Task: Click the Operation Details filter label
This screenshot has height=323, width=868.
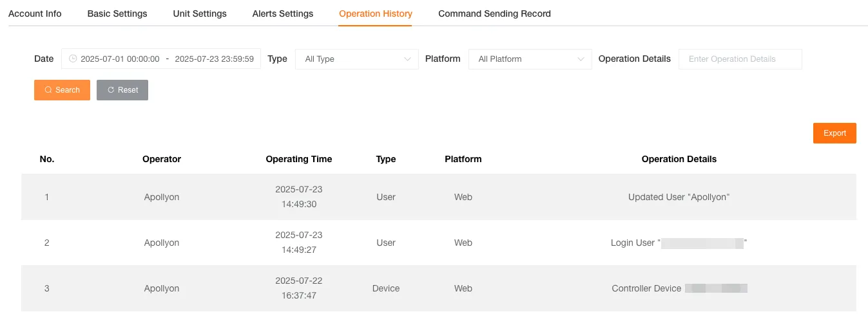Action: coord(635,59)
